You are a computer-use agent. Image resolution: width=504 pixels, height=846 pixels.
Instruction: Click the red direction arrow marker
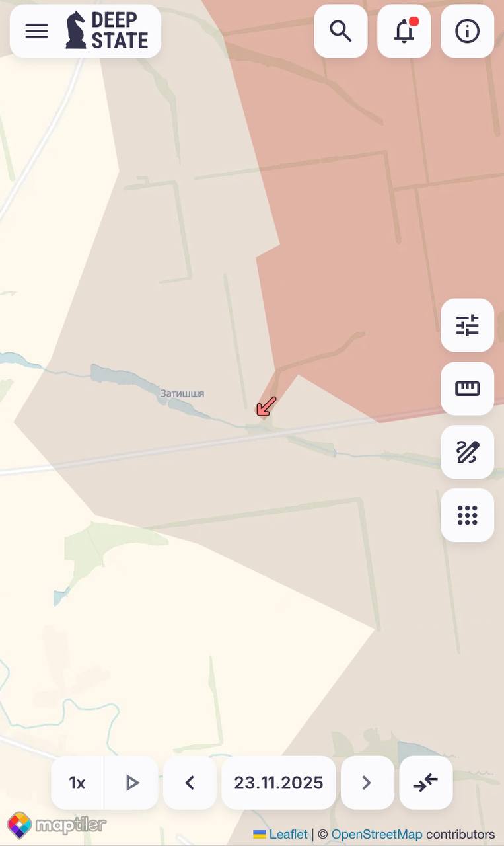pos(266,406)
